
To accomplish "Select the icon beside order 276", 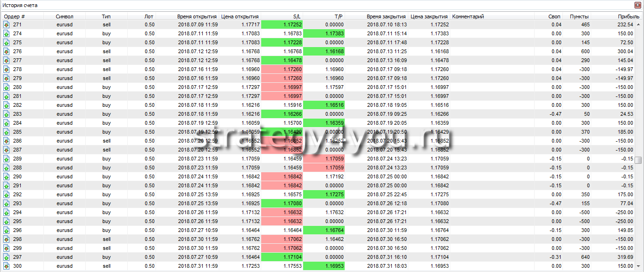I will (7, 51).
